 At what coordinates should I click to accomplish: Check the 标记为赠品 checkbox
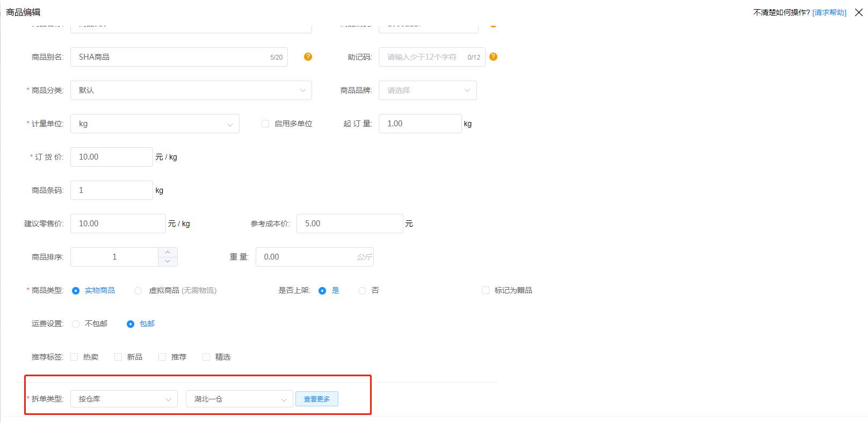[486, 290]
